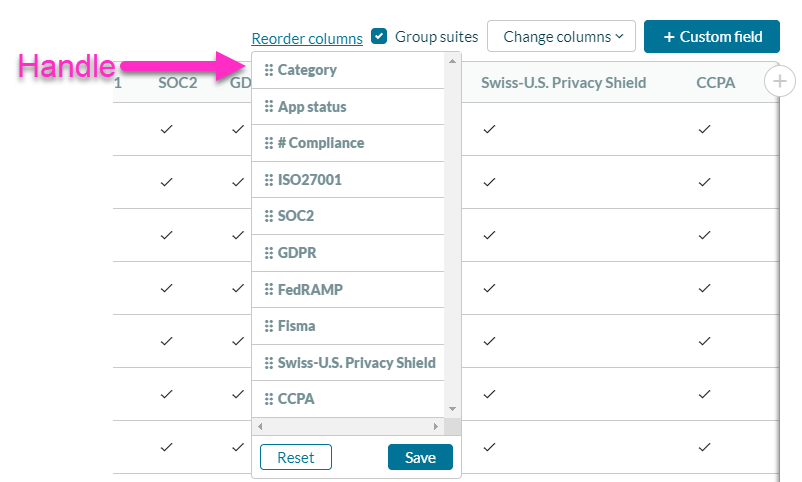Add a column with the circular plus icon
The height and width of the screenshot is (482, 802).
point(779,81)
